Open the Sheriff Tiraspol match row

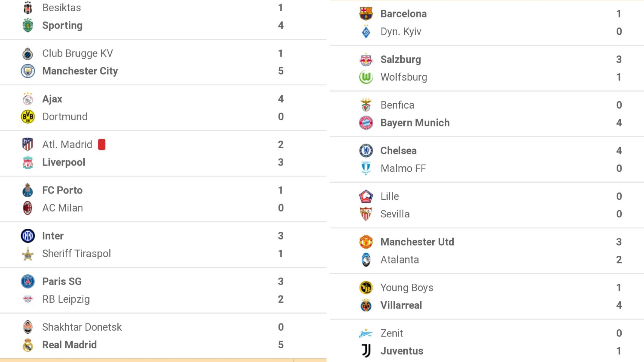163,245
